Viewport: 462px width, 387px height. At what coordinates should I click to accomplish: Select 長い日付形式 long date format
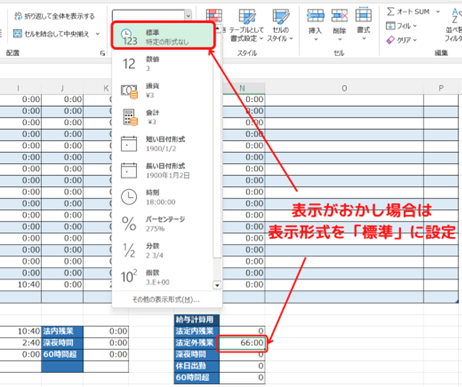tap(163, 170)
